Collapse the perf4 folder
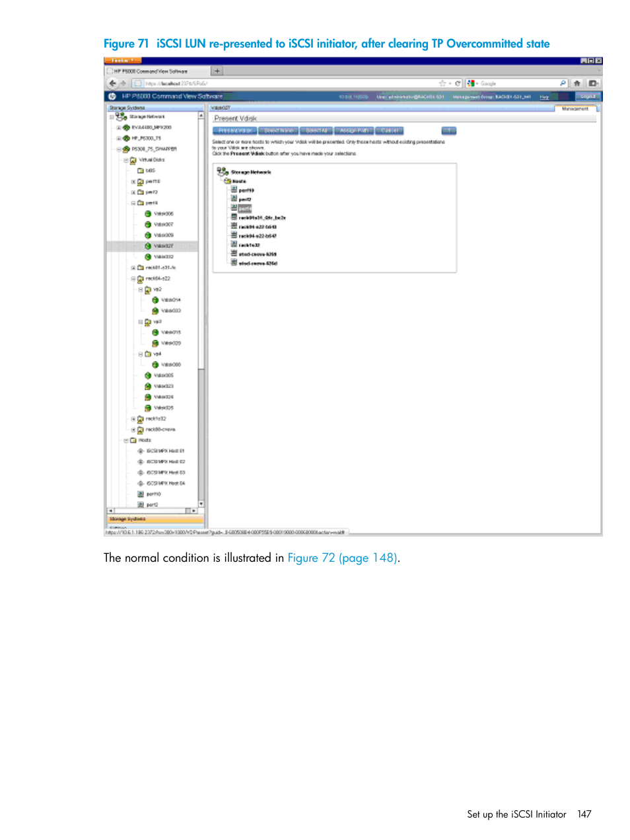 (133, 204)
